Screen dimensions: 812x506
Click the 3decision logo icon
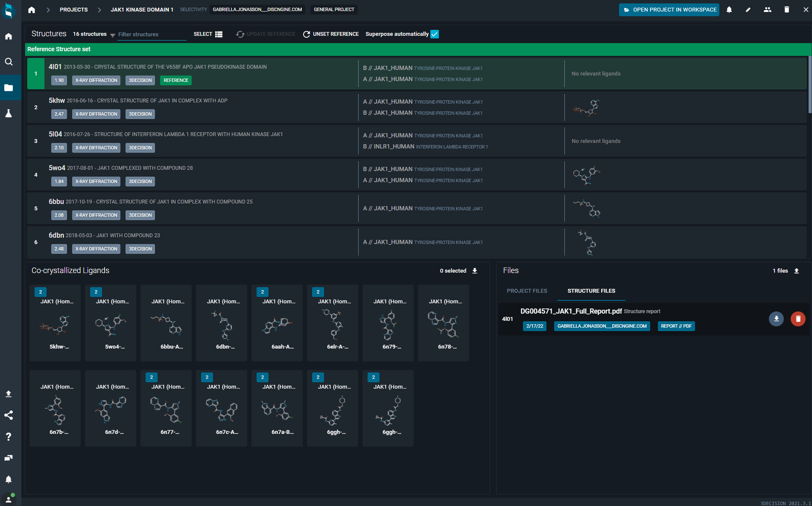(x=9, y=11)
